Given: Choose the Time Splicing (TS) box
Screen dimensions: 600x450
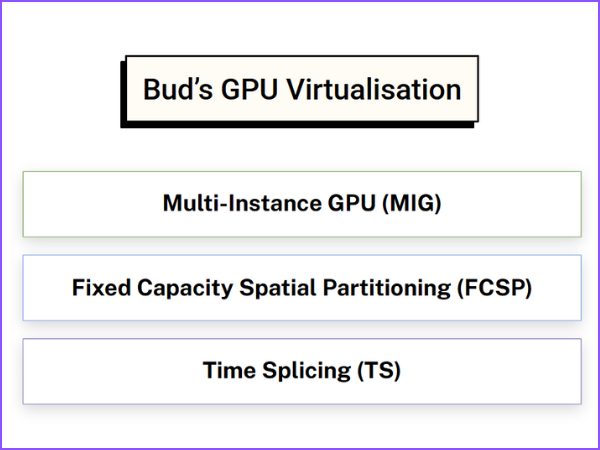Looking at the screenshot, I should [301, 371].
